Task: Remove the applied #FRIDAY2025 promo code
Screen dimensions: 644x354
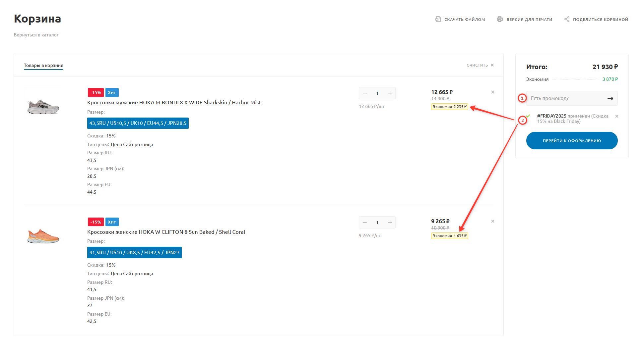Action: [x=616, y=116]
